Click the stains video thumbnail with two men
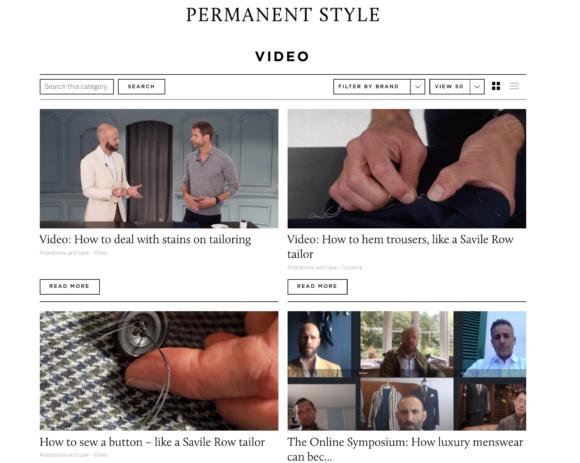Viewport: 580px width, 463px height. (159, 168)
